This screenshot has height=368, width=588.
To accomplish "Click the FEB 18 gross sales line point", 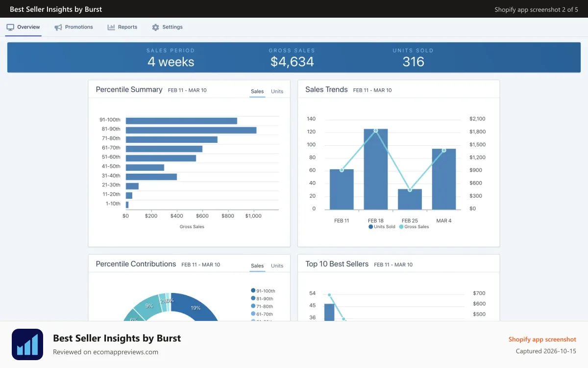I will click(376, 131).
